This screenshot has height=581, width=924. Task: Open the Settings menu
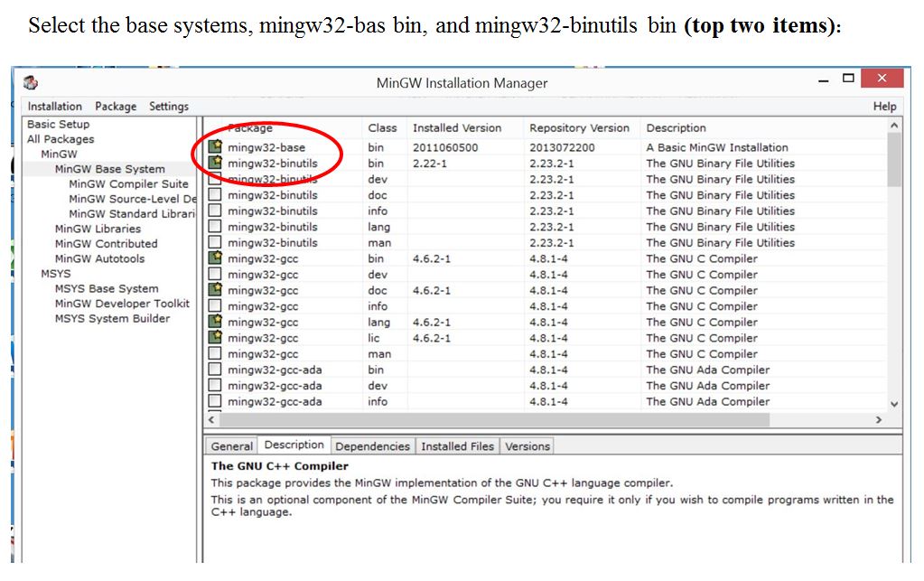point(169,107)
